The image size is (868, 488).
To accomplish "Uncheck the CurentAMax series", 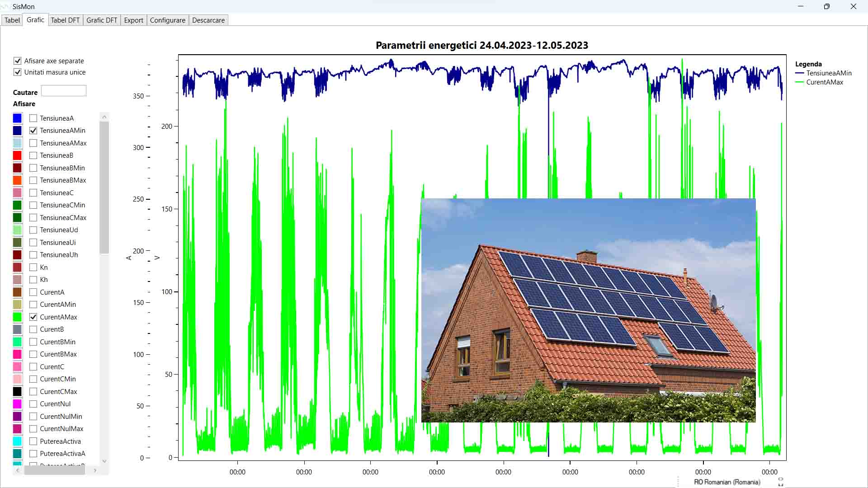I will pos(33,317).
